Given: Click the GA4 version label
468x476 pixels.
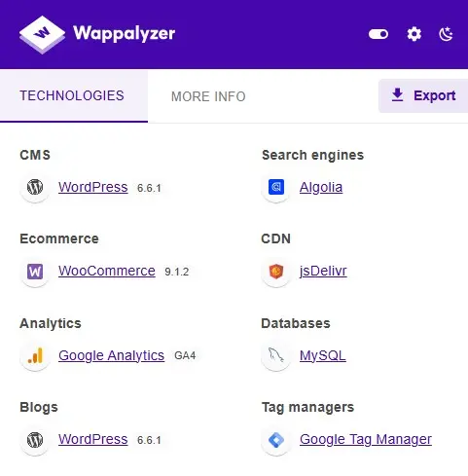Looking at the screenshot, I should [x=185, y=355].
